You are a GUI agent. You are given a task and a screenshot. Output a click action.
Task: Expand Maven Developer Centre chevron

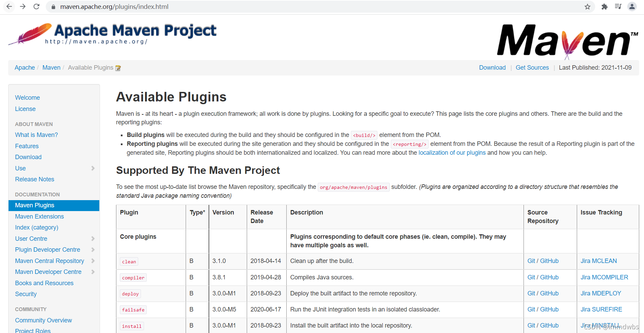point(93,272)
